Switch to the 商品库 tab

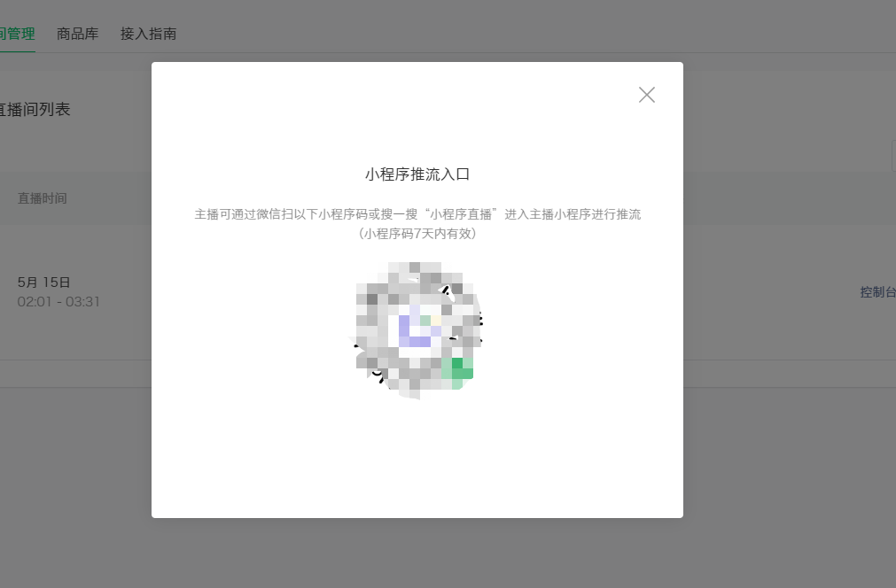pyautogui.click(x=78, y=34)
